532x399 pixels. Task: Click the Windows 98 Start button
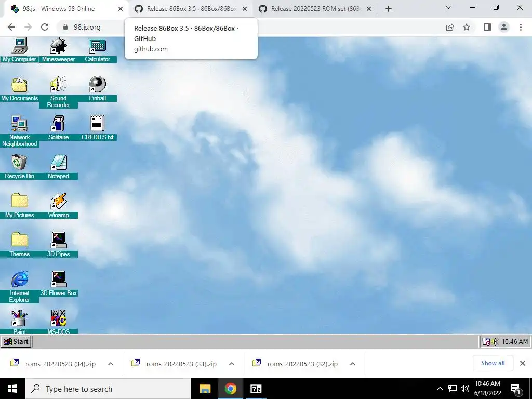16,342
